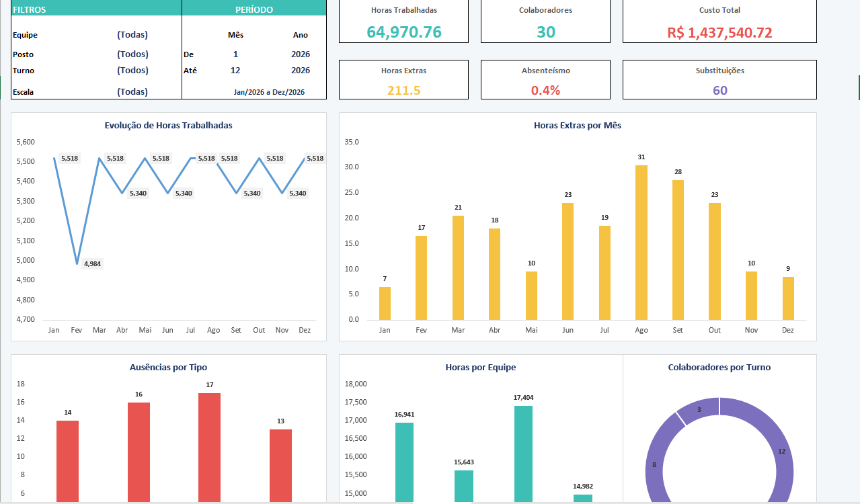Click the 'Ano' column header in Período

click(301, 35)
